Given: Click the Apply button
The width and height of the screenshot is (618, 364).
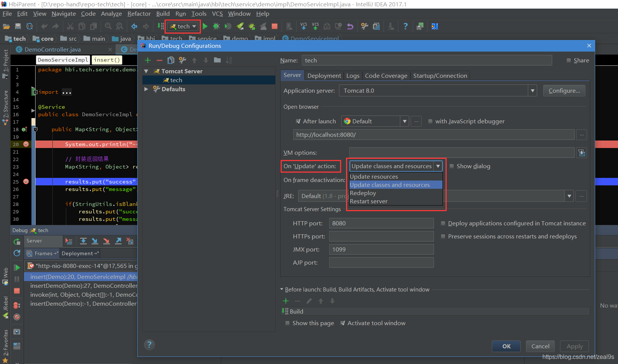Looking at the screenshot, I should pyautogui.click(x=574, y=346).
